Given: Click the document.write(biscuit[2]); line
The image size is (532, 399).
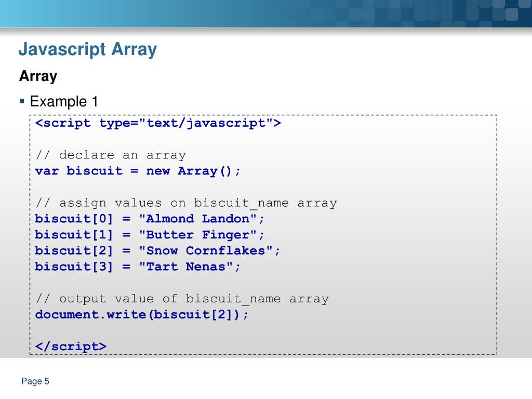Looking at the screenshot, I should [x=142, y=314].
